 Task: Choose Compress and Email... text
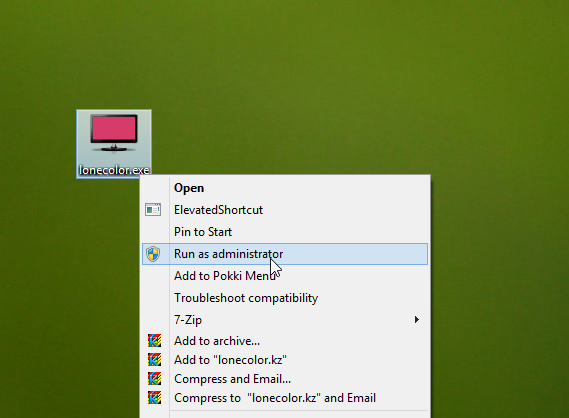point(232,379)
